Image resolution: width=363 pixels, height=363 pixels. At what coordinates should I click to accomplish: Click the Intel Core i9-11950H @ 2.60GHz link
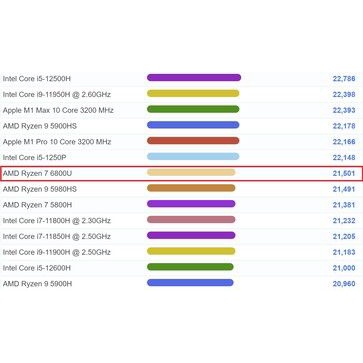(x=57, y=94)
